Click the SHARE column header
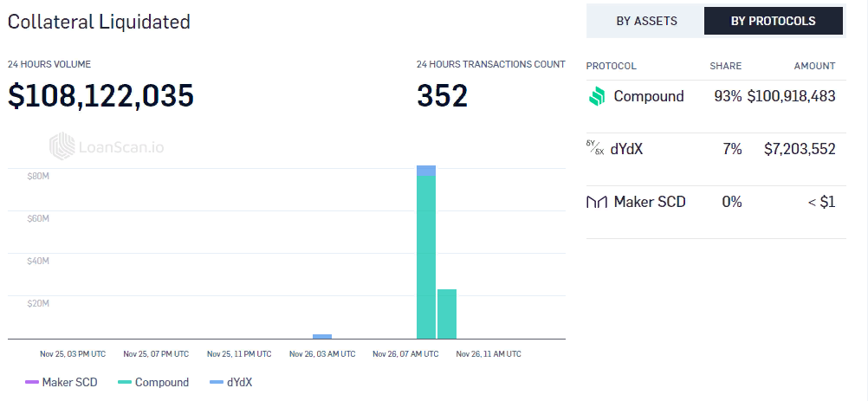The width and height of the screenshot is (868, 401). tap(726, 66)
